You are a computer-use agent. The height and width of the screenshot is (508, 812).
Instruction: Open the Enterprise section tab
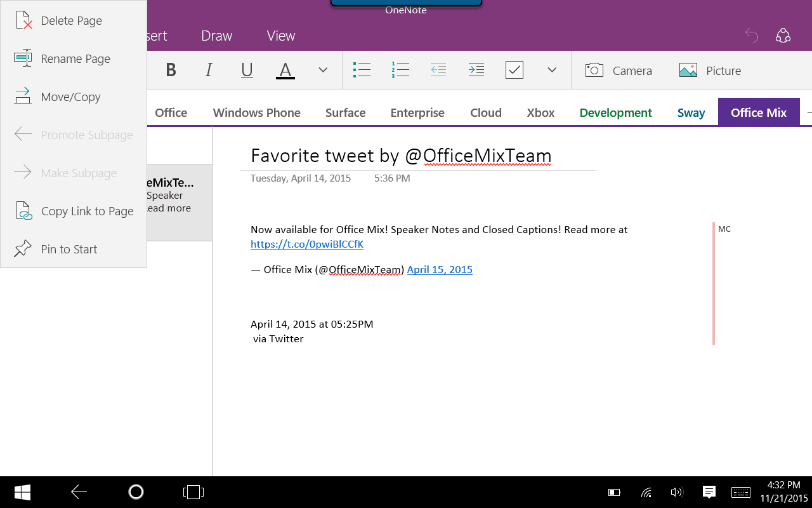point(417,112)
